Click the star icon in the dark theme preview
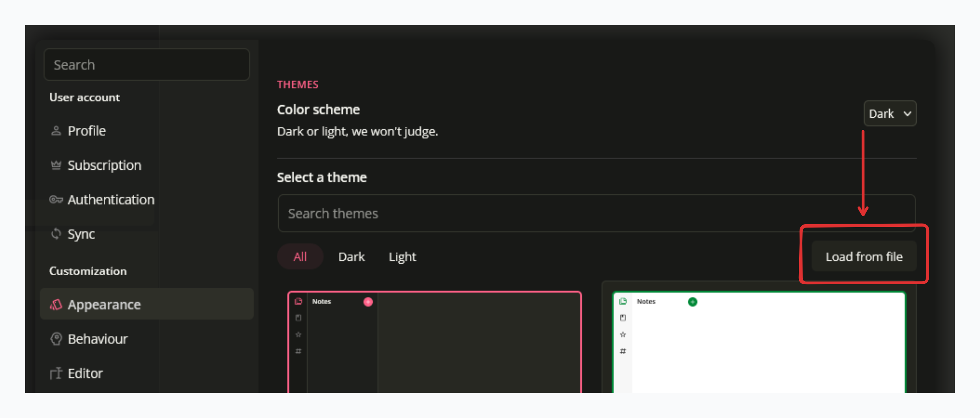 tap(298, 334)
